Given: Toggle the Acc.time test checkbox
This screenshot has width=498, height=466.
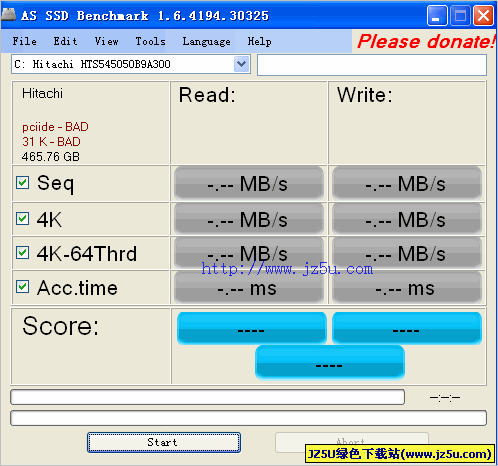Looking at the screenshot, I should (22, 287).
